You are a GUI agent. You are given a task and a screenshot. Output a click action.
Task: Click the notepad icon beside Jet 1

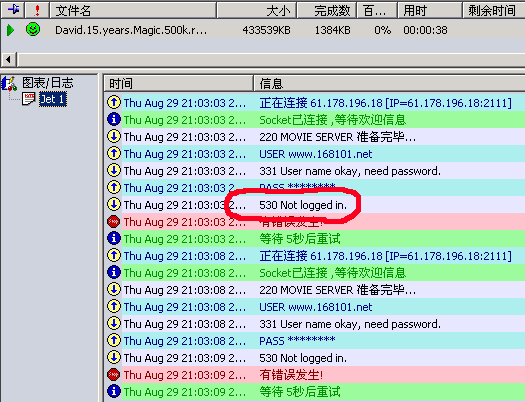coord(28,99)
